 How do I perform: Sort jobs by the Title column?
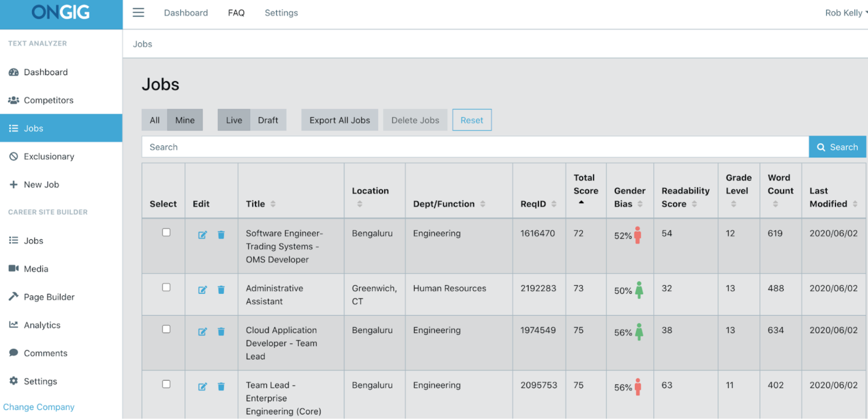[x=273, y=204]
